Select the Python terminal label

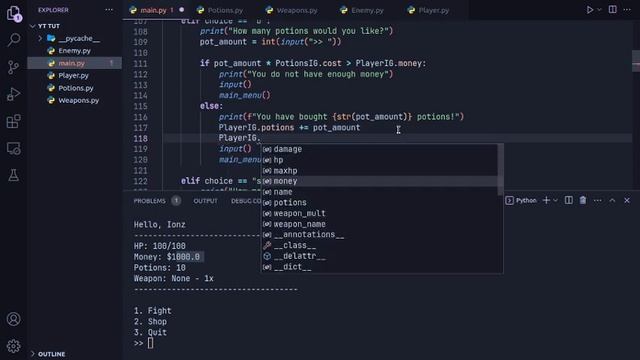(x=521, y=200)
